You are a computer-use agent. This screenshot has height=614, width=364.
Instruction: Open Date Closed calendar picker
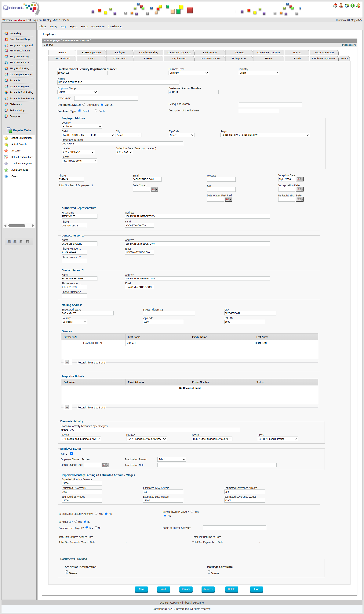(154, 189)
